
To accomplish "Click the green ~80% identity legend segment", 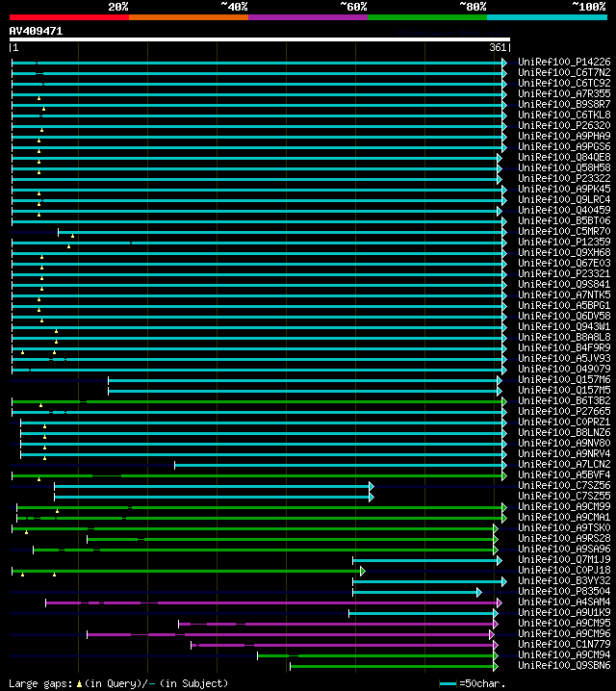I will (x=427, y=17).
